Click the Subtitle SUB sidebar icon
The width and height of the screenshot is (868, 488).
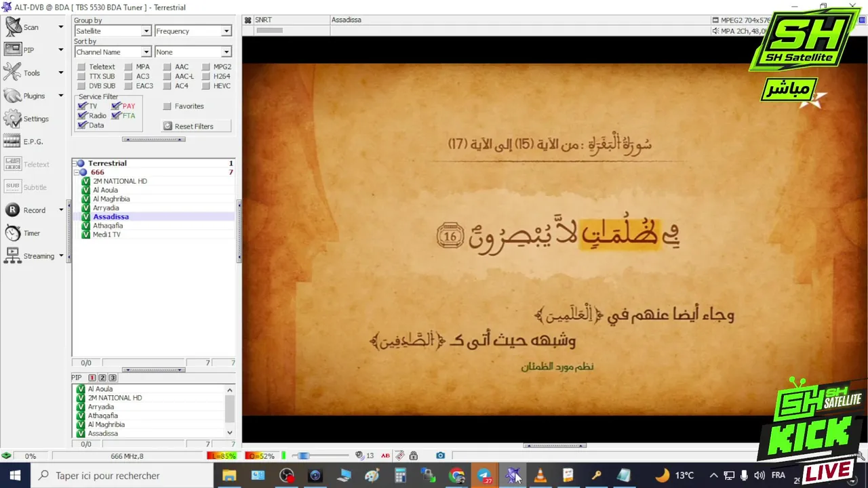pos(13,187)
